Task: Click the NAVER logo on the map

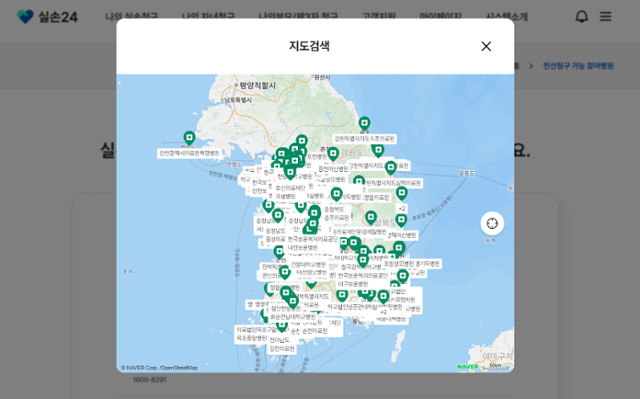Action: click(468, 366)
